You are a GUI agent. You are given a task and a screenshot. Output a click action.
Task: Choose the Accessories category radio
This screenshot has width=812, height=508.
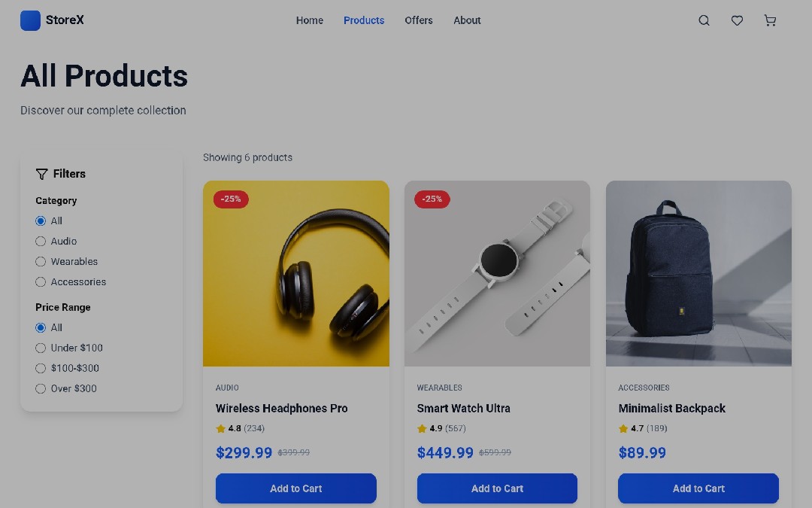(41, 282)
